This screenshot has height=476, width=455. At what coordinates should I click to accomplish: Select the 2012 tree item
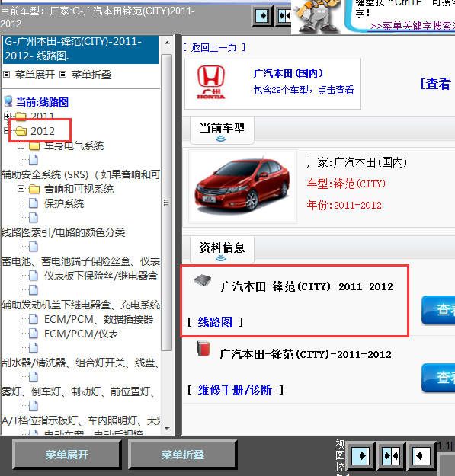(x=43, y=131)
